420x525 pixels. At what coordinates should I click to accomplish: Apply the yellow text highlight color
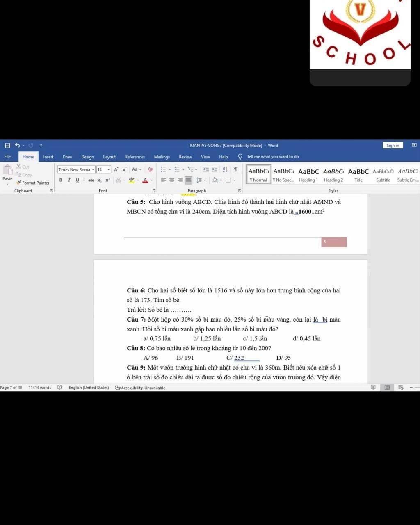point(131,180)
